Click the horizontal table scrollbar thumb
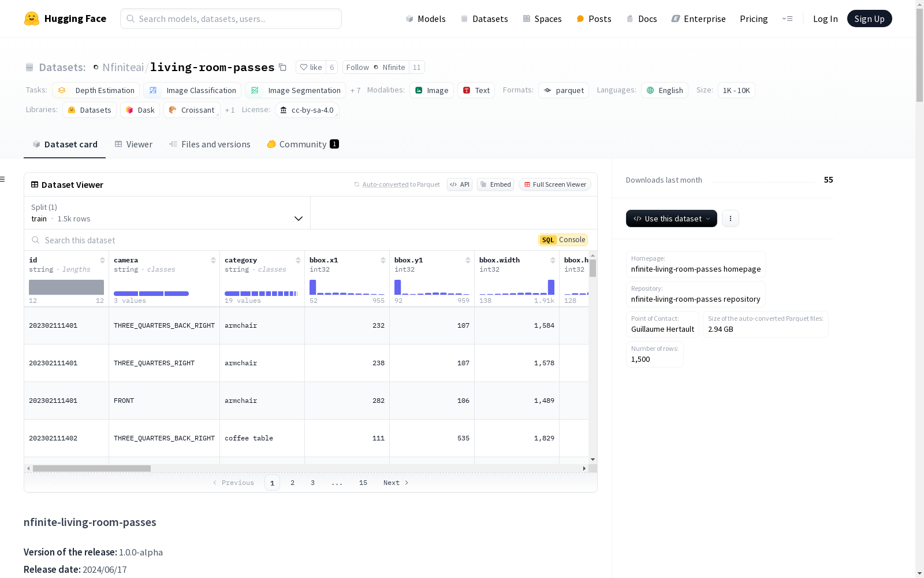924x578 pixels. (x=92, y=468)
